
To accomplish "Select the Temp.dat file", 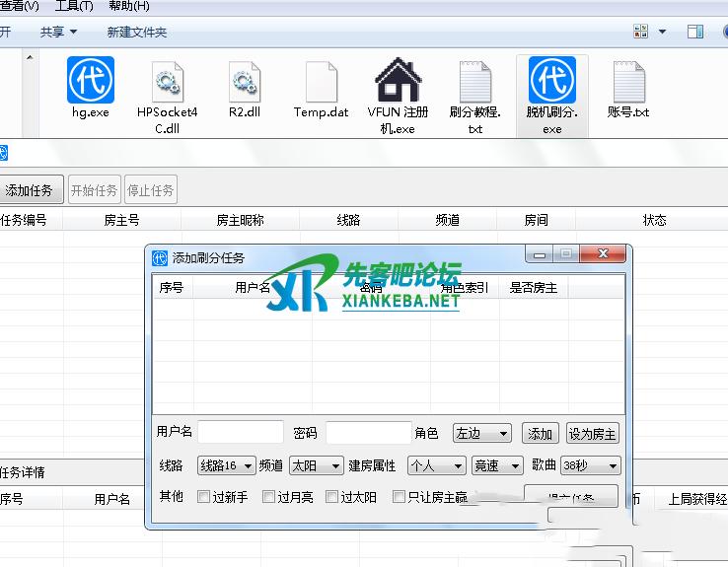I will 322,83.
